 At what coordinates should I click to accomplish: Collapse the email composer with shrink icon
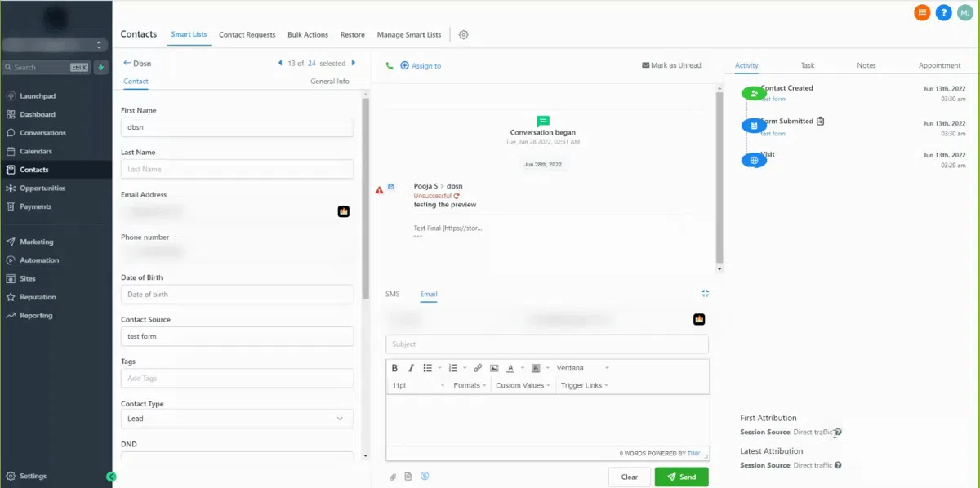[705, 293]
